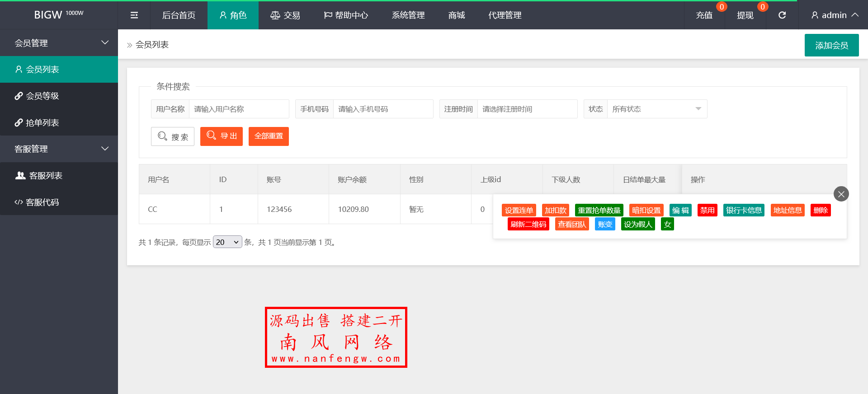Toggle the 禁用 disable user button
Screen dimensions: 868x394
707,210
